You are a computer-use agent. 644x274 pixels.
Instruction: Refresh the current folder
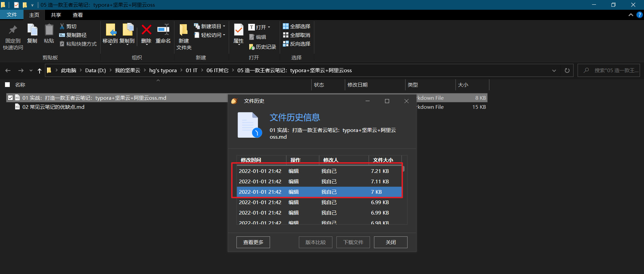click(567, 71)
